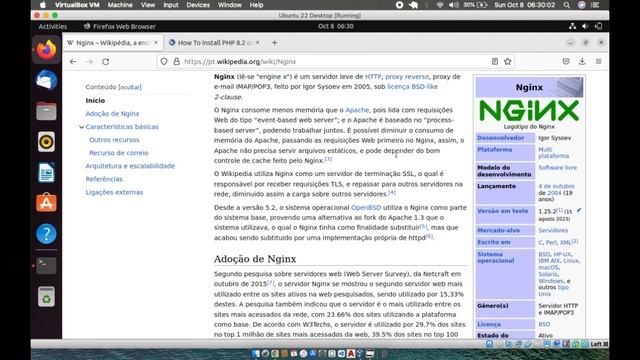Open Servidores link in infobox
This screenshot has height=360, width=640.
pyautogui.click(x=553, y=230)
